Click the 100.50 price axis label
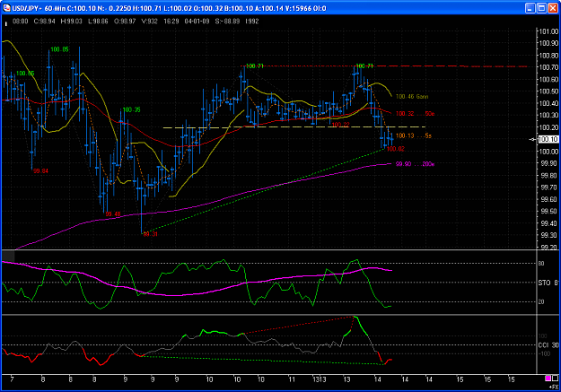The image size is (561, 392). pos(548,91)
